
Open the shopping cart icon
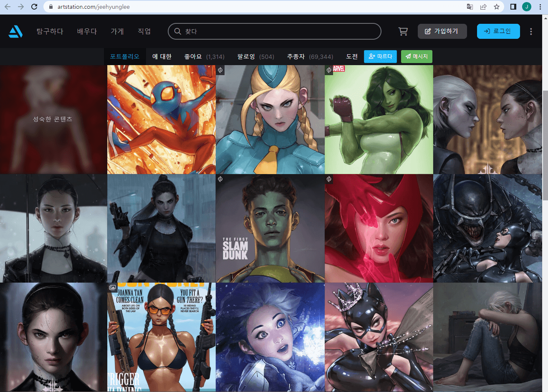[x=403, y=31]
